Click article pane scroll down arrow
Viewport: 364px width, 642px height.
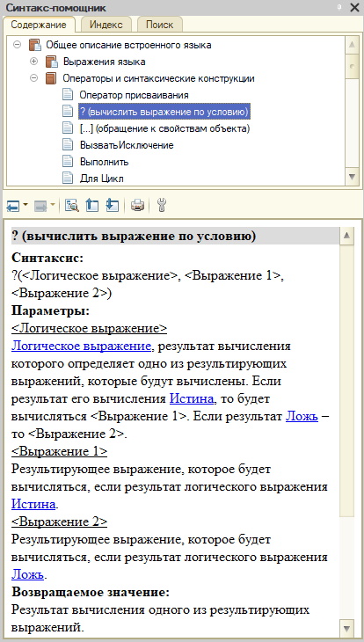346,628
